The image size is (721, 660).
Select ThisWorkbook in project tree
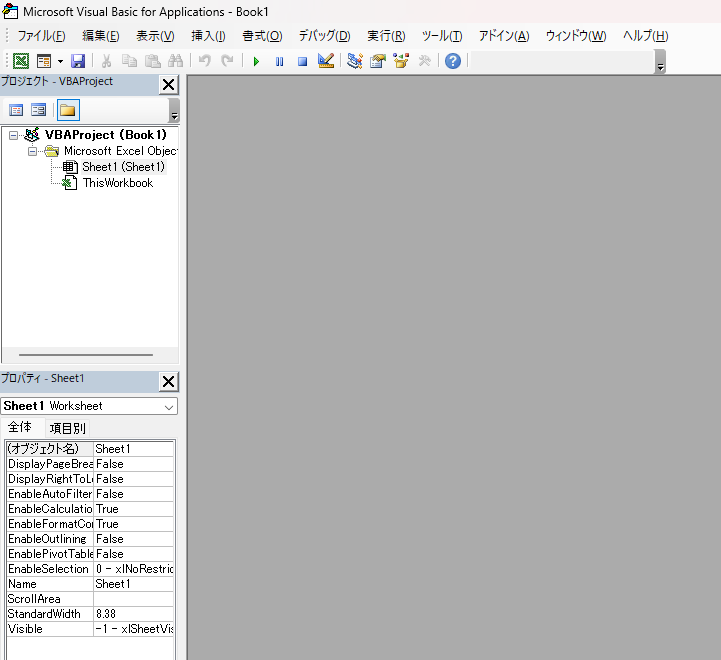pos(118,183)
